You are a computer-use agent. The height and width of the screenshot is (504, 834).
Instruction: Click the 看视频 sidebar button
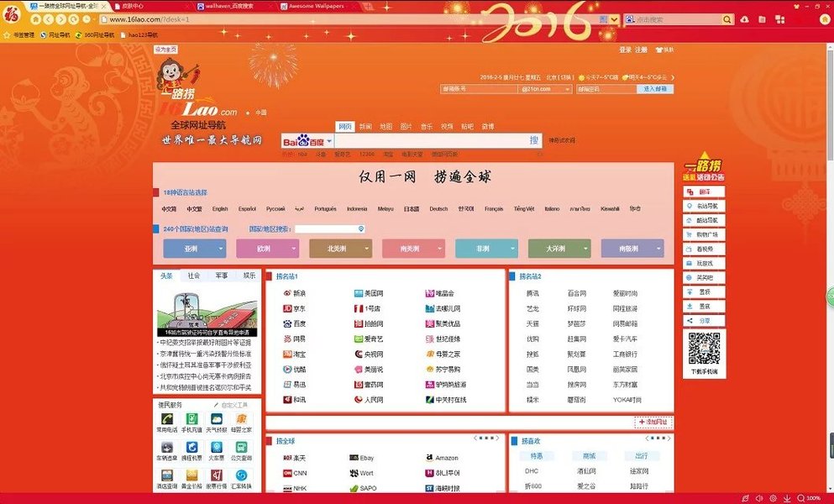pos(704,249)
